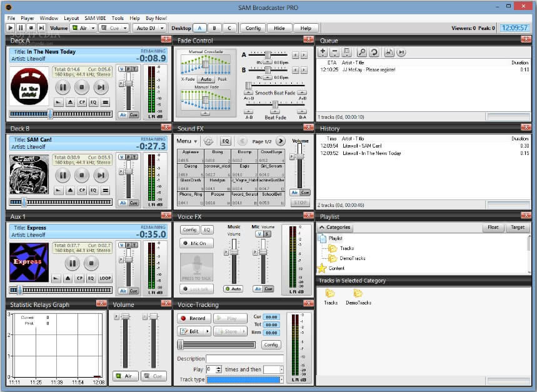Toggle Air output on Deck A
The image size is (537, 392).
click(x=123, y=115)
